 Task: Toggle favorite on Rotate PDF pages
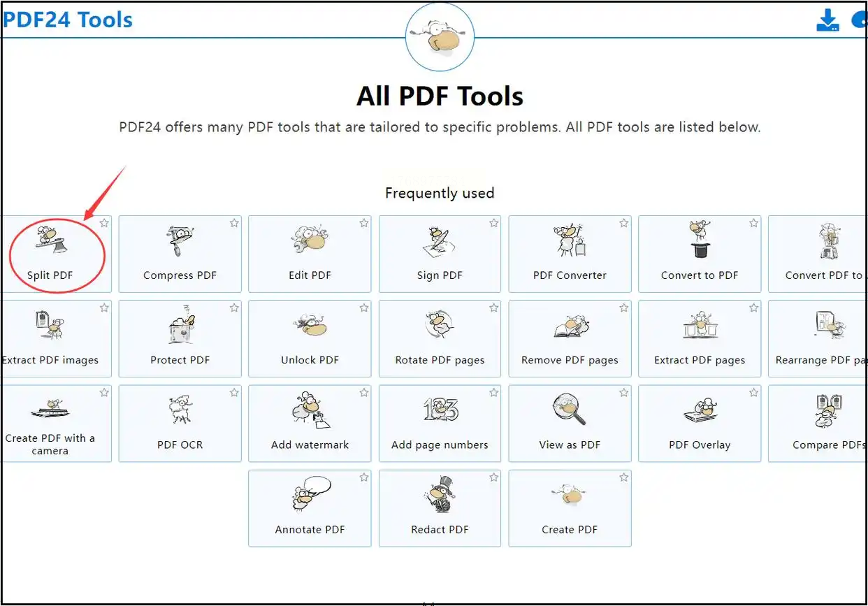click(494, 308)
